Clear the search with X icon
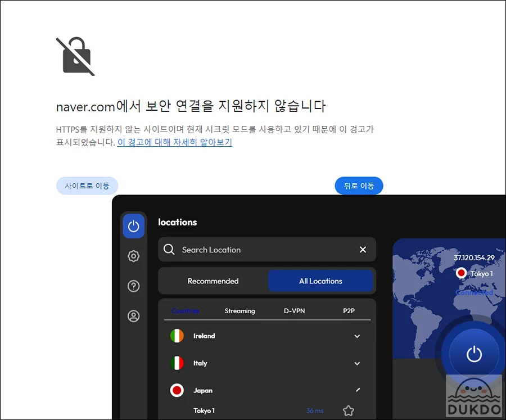 coord(363,250)
